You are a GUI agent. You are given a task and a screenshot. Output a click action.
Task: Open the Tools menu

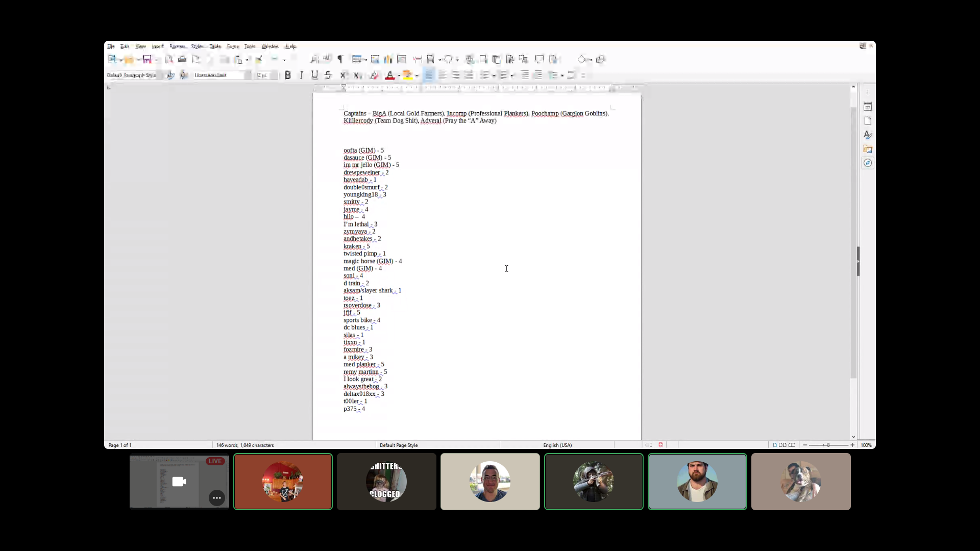(x=250, y=46)
